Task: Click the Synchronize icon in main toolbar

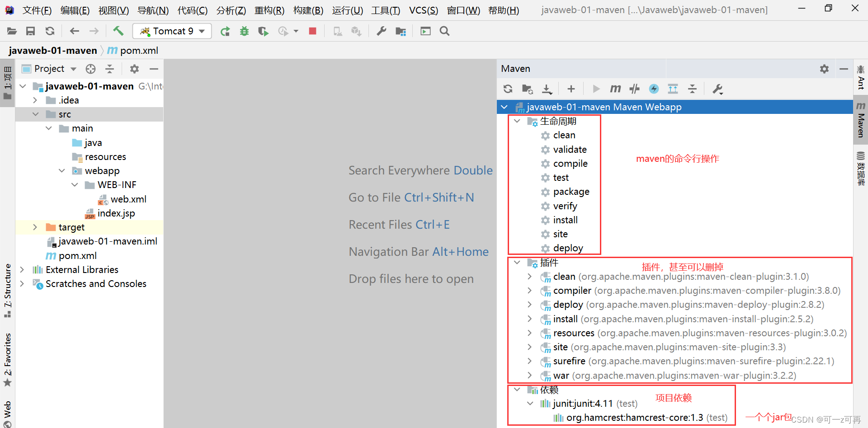Action: (50, 31)
